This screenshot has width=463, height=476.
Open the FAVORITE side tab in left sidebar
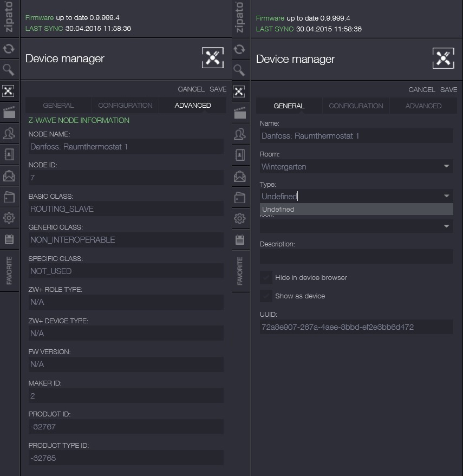pos(9,271)
